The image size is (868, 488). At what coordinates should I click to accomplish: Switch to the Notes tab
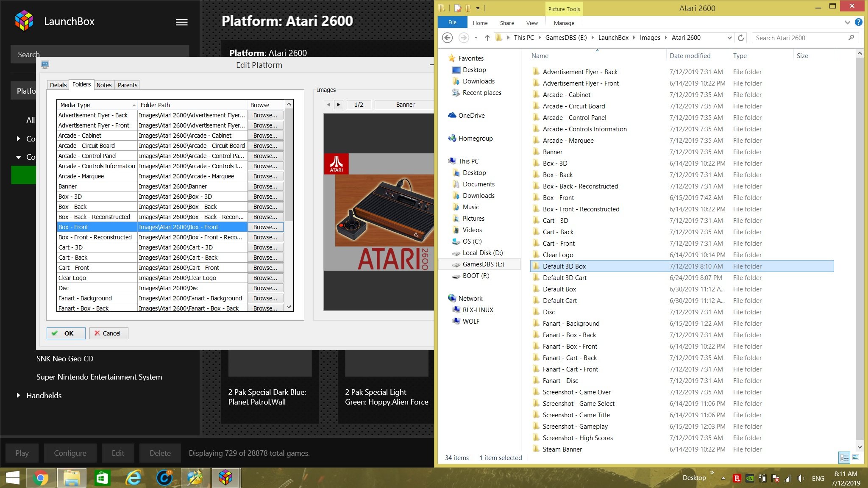(x=104, y=85)
